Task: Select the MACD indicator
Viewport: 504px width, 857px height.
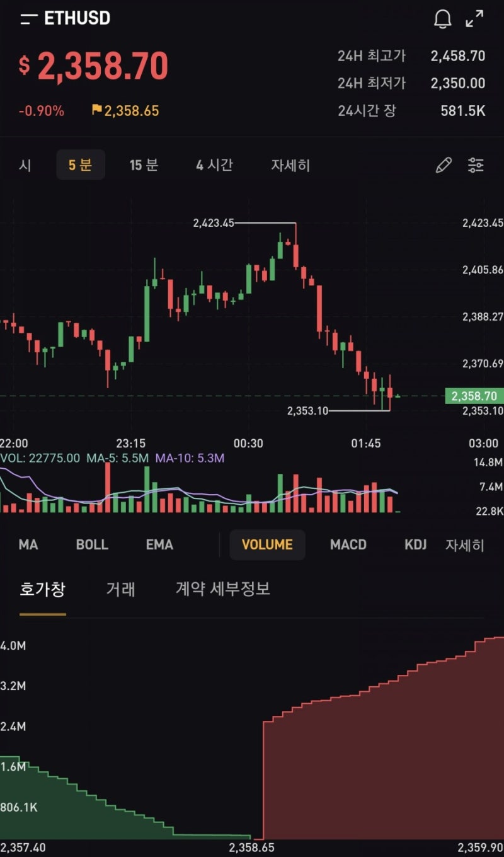Action: 348,544
